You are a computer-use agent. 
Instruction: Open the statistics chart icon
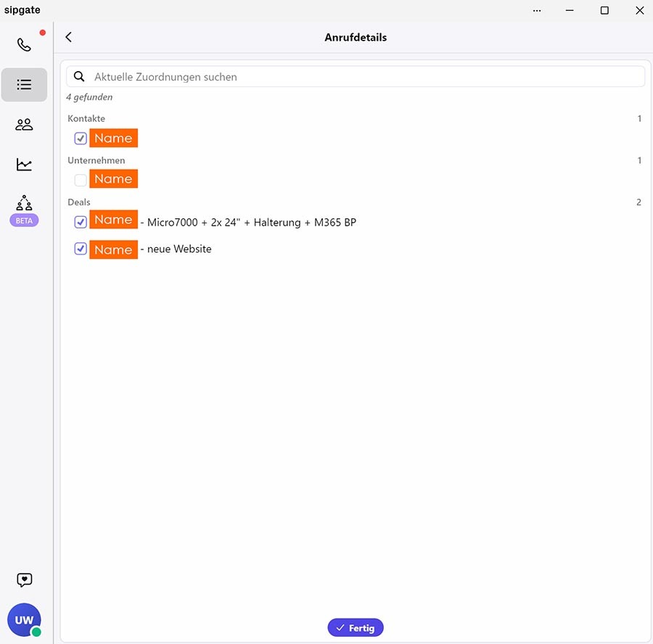[x=24, y=165]
